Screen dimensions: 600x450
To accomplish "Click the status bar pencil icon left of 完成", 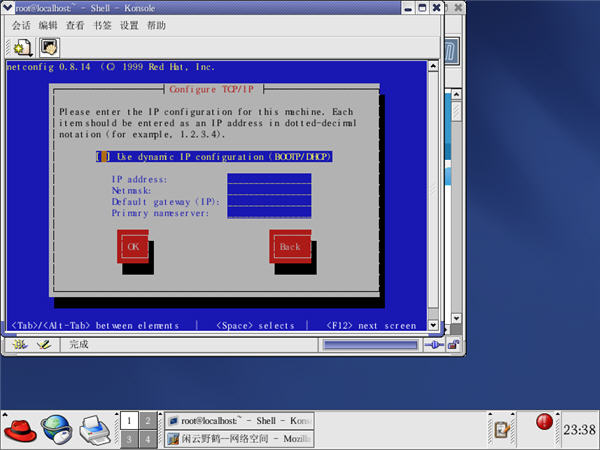I will [x=44, y=344].
